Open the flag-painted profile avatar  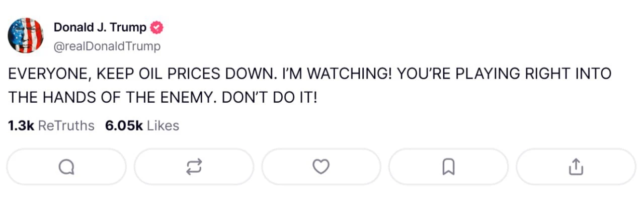(x=26, y=35)
